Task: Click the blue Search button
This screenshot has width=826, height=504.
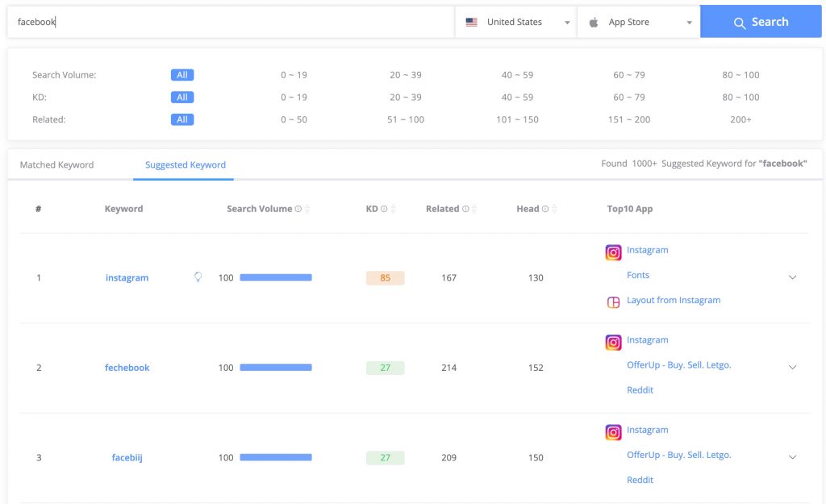Action: coord(761,22)
